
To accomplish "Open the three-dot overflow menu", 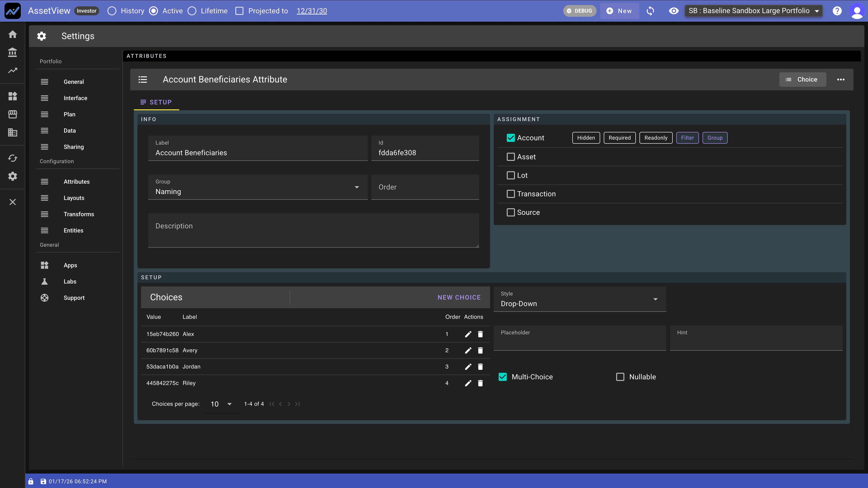I will (841, 80).
